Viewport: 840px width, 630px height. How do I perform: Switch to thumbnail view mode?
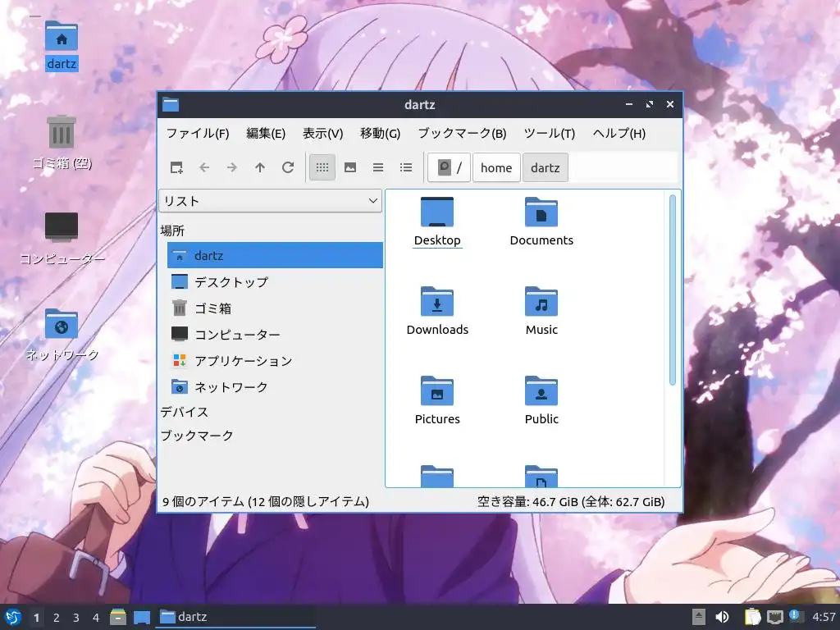pos(350,167)
